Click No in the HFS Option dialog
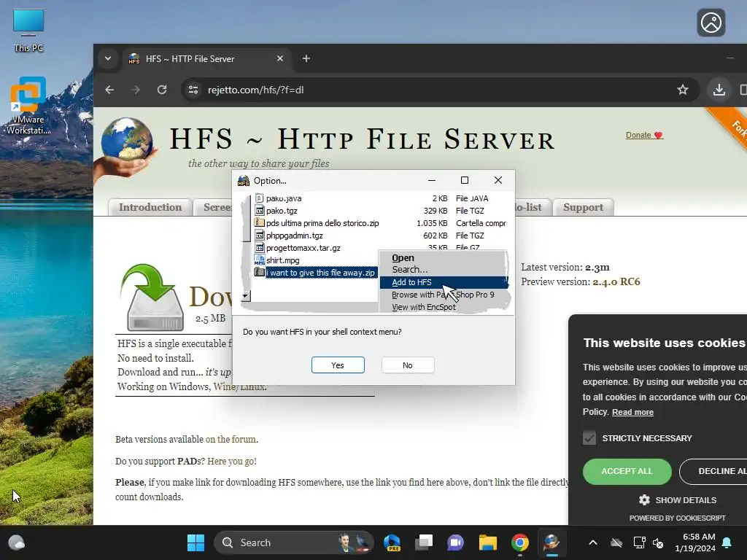Image resolution: width=747 pixels, height=560 pixels. 407,365
